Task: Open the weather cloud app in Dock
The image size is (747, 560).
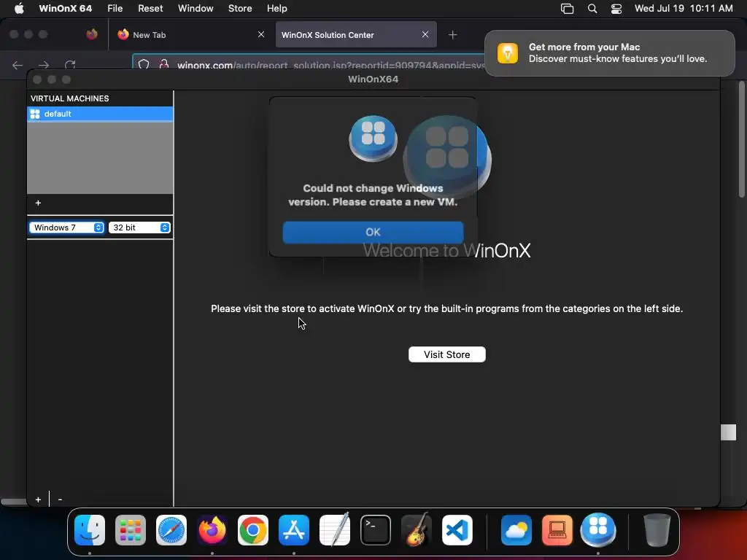Action: coord(516,530)
